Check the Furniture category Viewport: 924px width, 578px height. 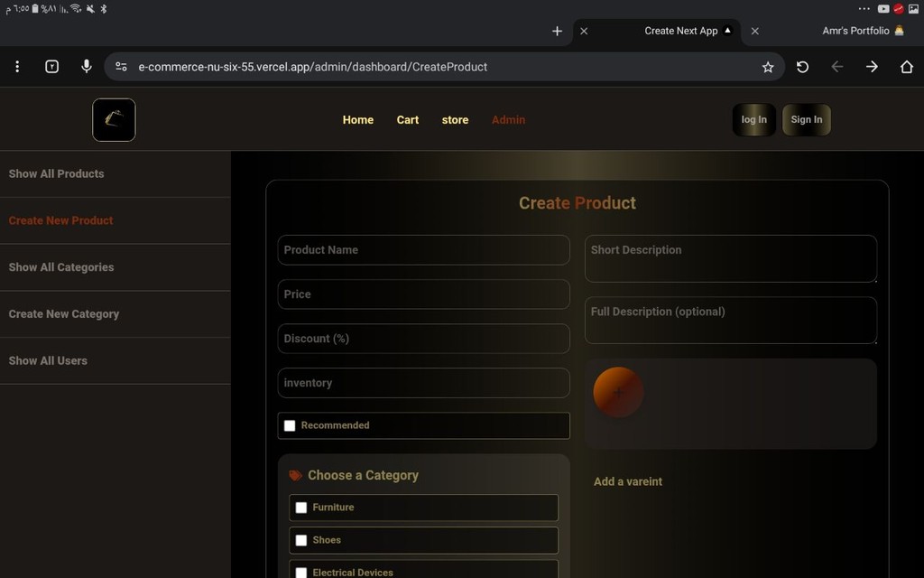[301, 508]
